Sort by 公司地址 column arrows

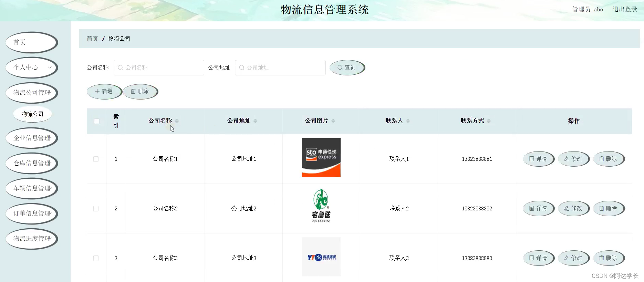pos(255,121)
